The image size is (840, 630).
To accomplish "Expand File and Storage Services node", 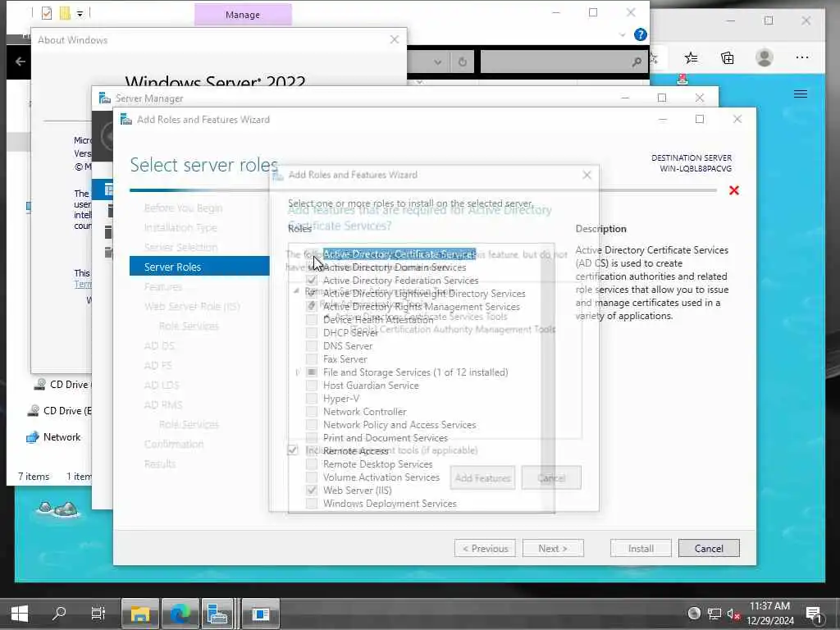I will (297, 372).
